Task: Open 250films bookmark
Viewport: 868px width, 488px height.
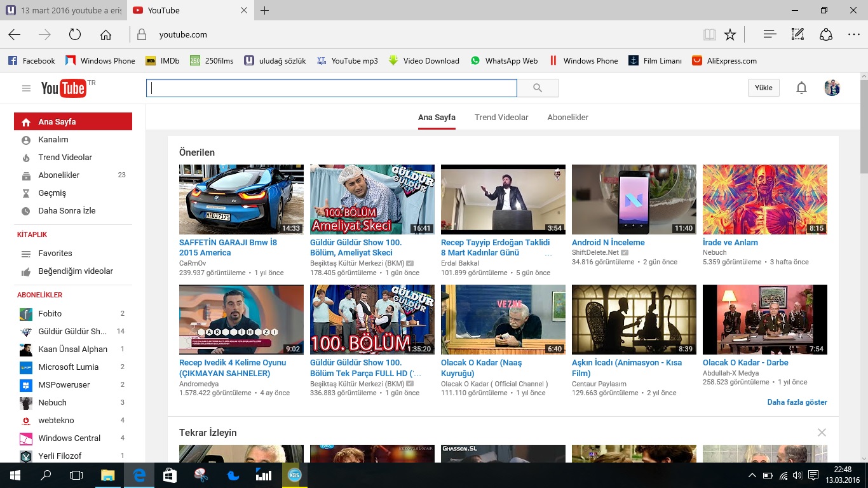Action: pyautogui.click(x=212, y=61)
